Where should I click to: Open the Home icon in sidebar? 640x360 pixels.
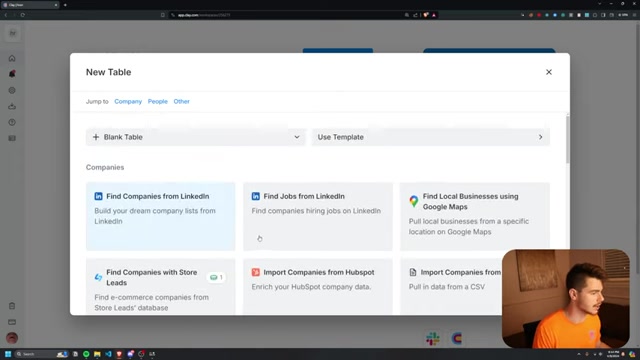(x=12, y=58)
